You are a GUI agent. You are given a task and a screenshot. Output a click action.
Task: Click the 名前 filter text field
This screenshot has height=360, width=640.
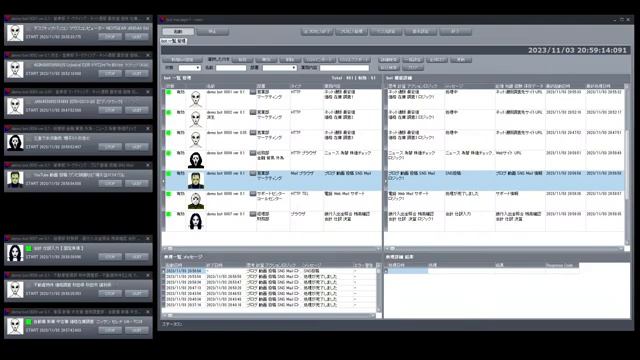[x=231, y=68]
